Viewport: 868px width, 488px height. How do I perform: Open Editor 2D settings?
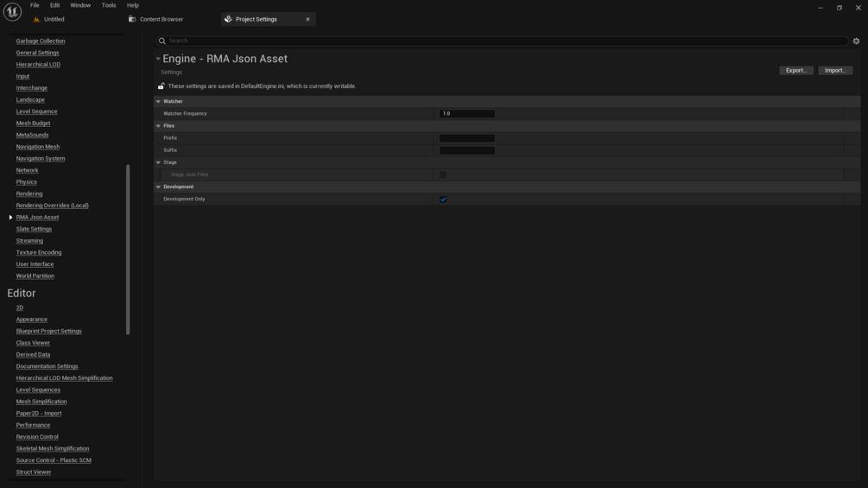point(19,307)
